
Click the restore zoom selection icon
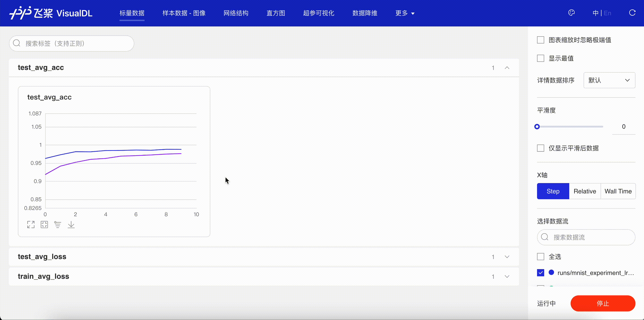tap(44, 224)
